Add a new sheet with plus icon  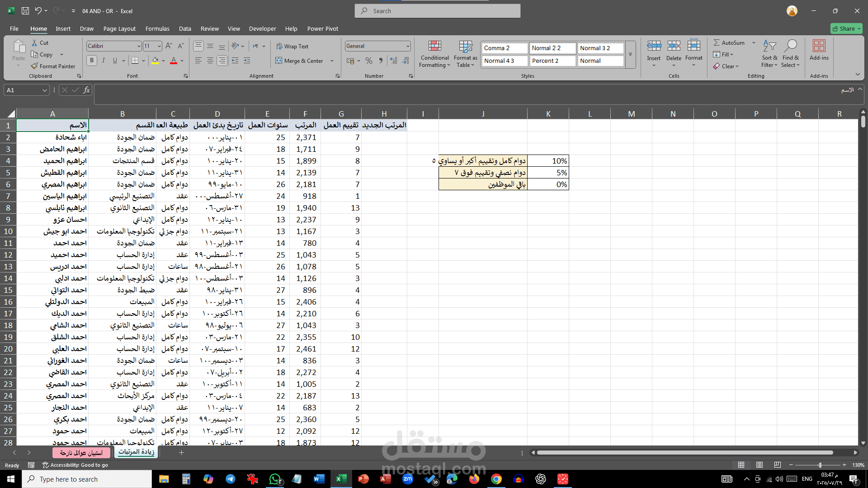pos(181,452)
